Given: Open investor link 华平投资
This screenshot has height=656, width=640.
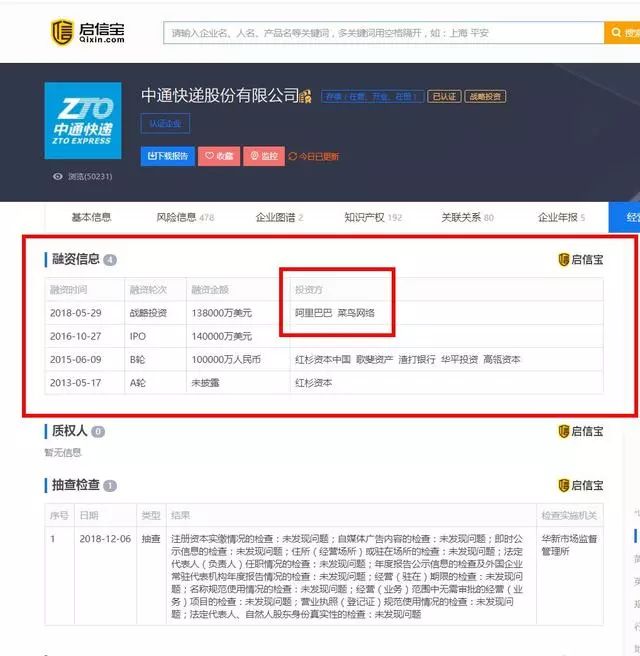Looking at the screenshot, I should [459, 359].
